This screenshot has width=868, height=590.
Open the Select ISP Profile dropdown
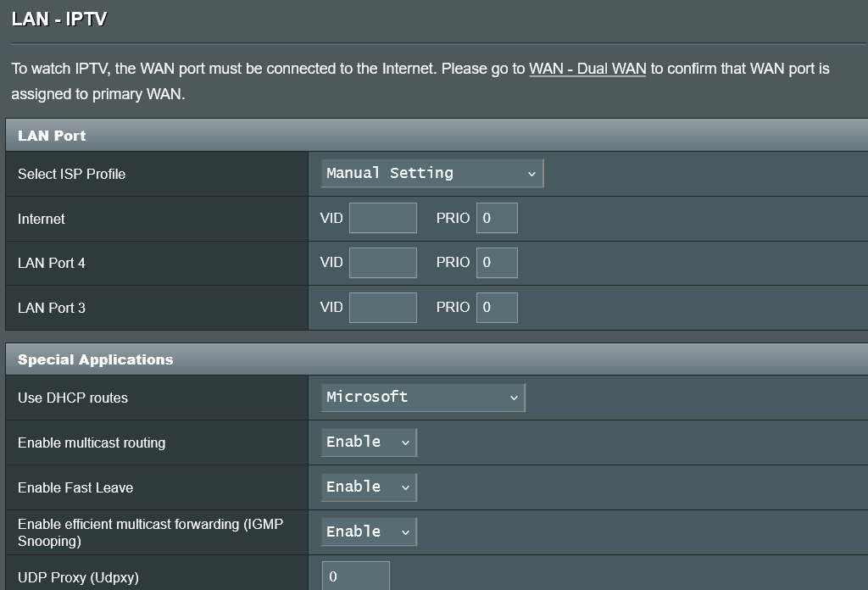(431, 173)
